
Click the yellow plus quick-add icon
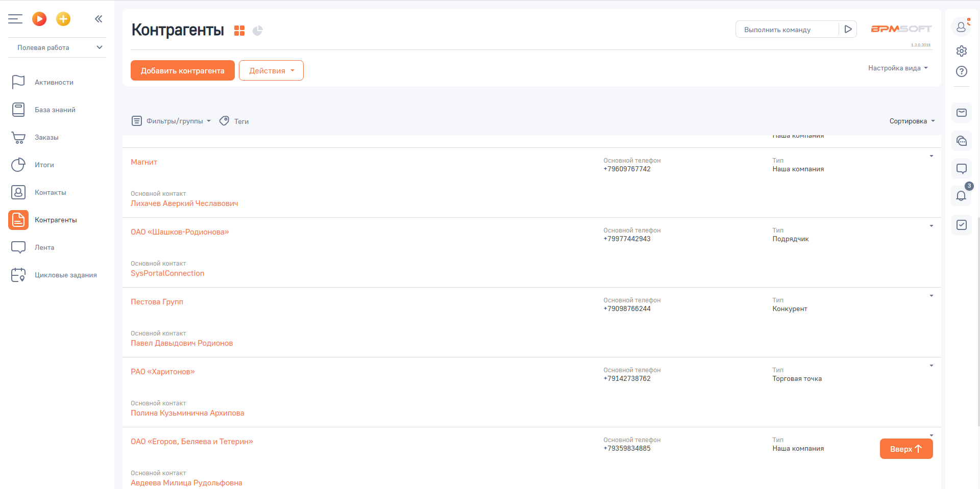click(63, 19)
